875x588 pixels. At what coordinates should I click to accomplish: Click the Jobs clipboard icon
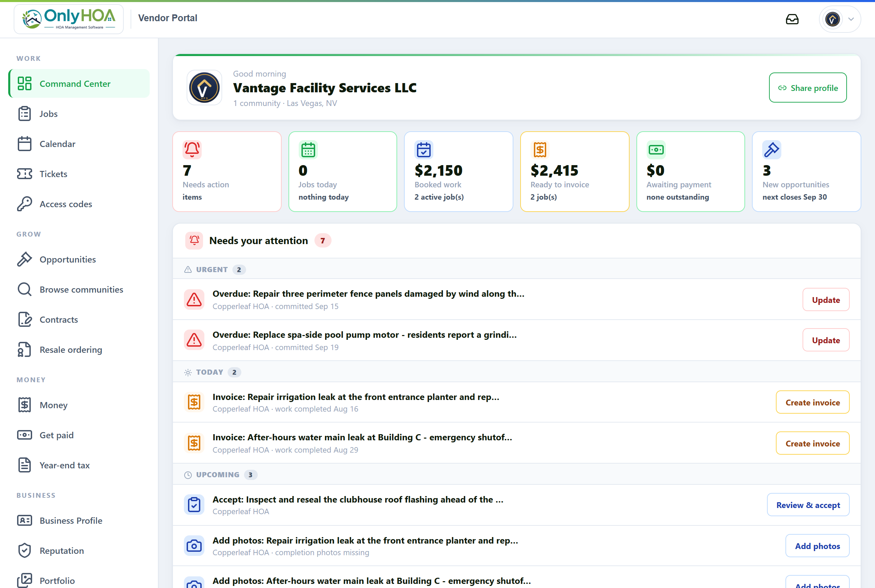click(24, 113)
